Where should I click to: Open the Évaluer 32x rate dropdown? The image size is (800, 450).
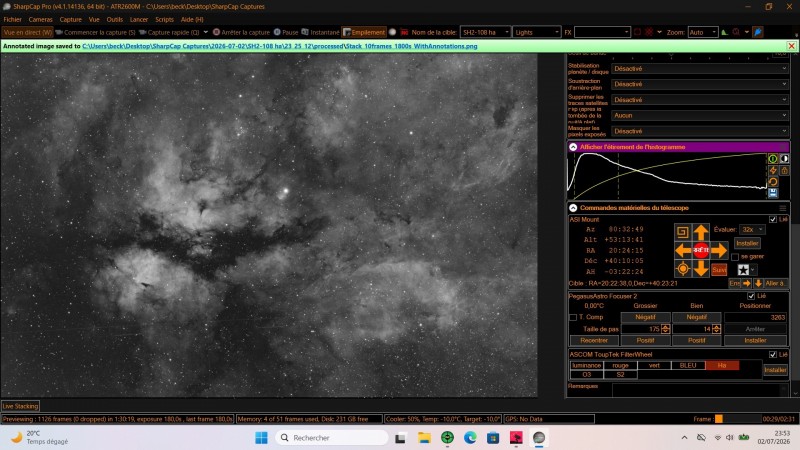click(752, 230)
